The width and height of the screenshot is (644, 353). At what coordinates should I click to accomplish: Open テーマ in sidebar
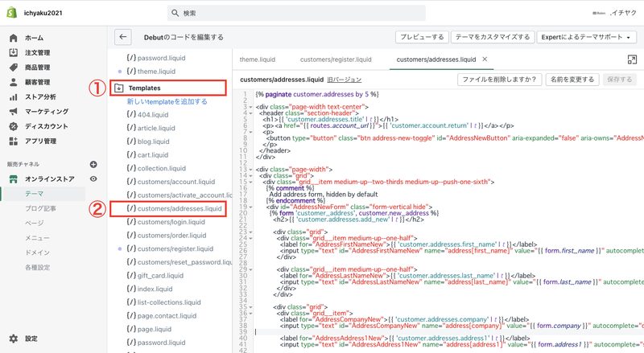pyautogui.click(x=34, y=194)
